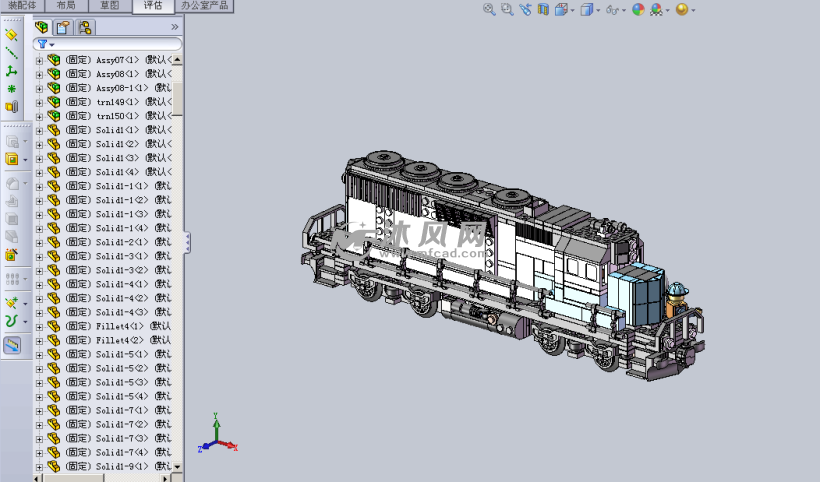Expand the manager pane double-chevron
Image resolution: width=820 pixels, height=482 pixels.
(175, 27)
